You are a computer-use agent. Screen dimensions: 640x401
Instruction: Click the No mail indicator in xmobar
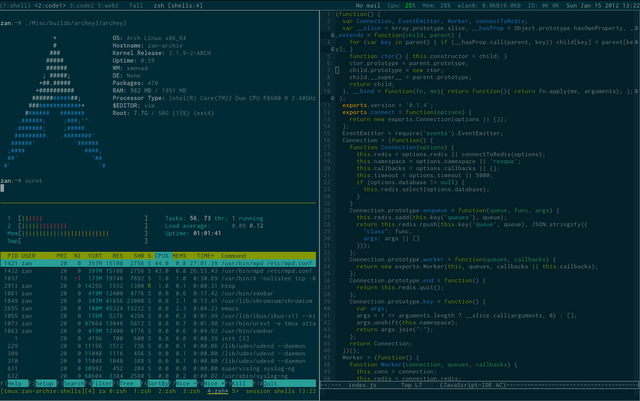coord(367,5)
